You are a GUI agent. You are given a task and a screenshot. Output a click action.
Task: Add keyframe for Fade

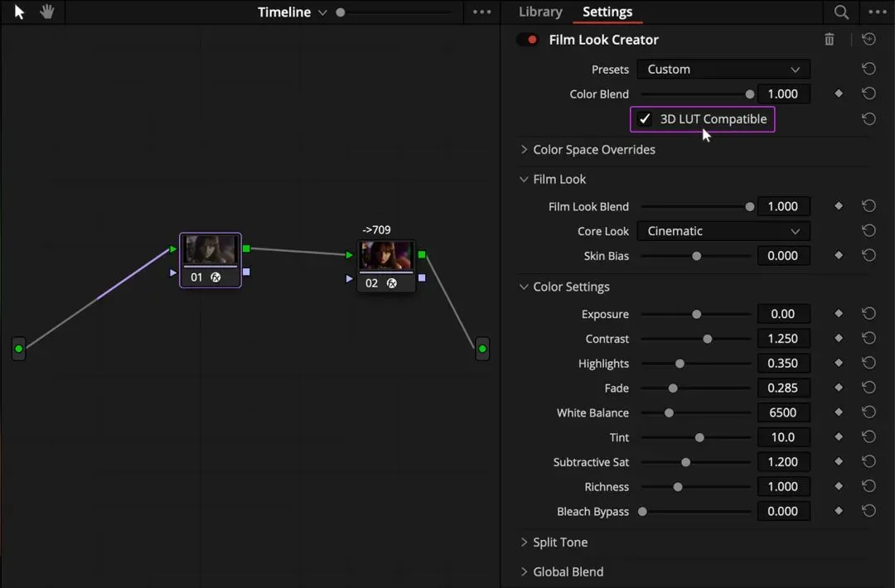(839, 388)
